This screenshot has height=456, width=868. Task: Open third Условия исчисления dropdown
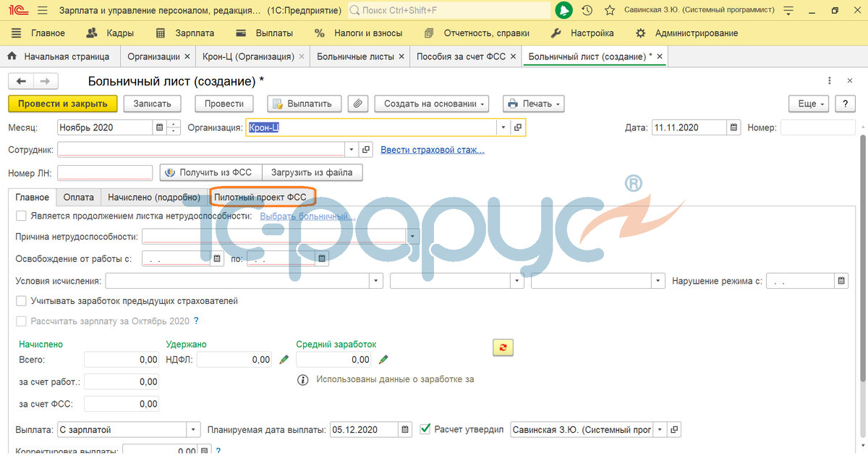click(658, 282)
